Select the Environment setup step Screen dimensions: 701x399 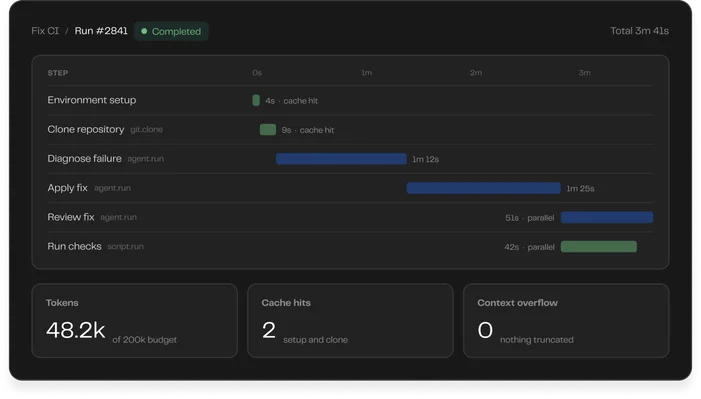pos(92,100)
